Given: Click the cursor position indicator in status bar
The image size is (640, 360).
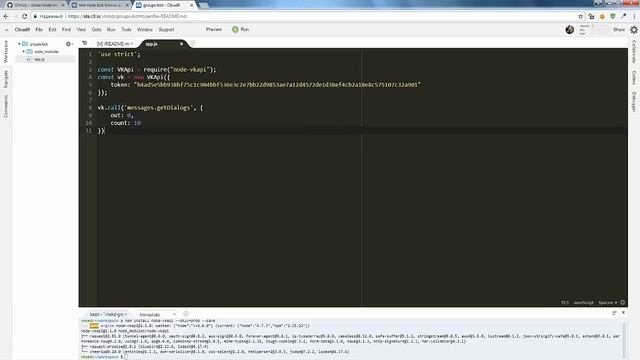Looking at the screenshot, I should (565, 302).
